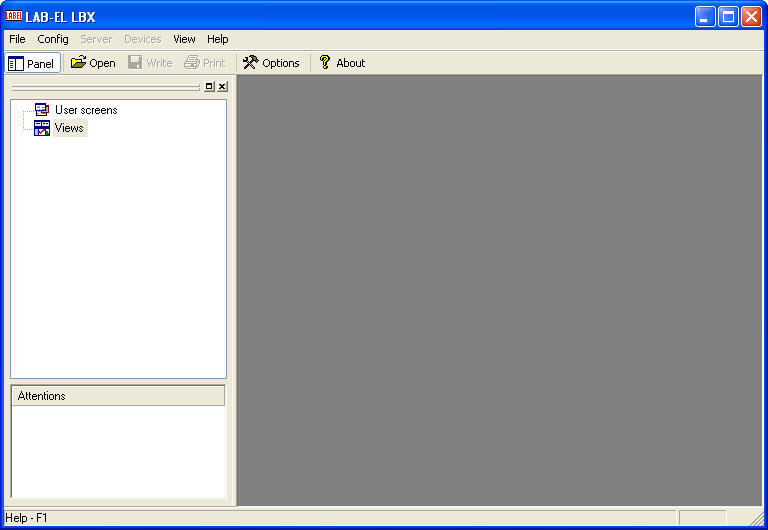
Task: Click the LAB-EL logo in title bar
Action: pyautogui.click(x=14, y=16)
